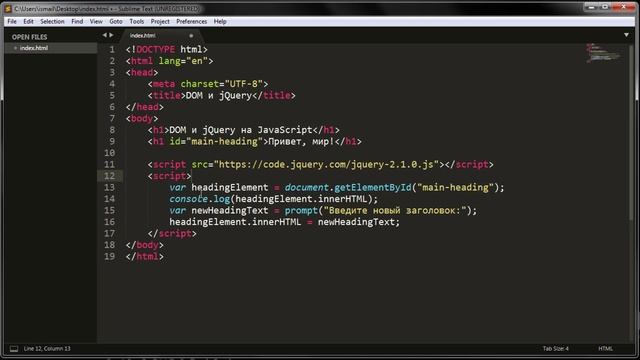This screenshot has width=640, height=360.
Task: Click the closing </body> tag
Action: (x=144, y=245)
